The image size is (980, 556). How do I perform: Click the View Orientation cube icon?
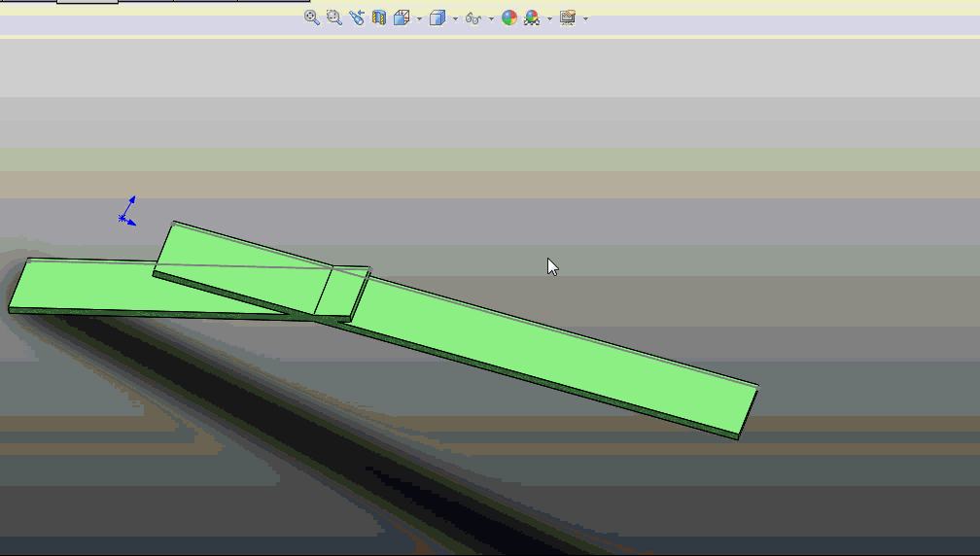click(x=402, y=17)
